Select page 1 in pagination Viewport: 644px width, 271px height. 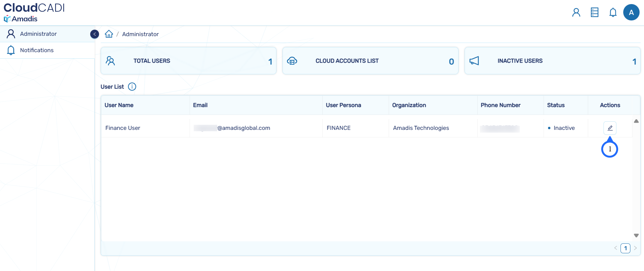tap(625, 248)
